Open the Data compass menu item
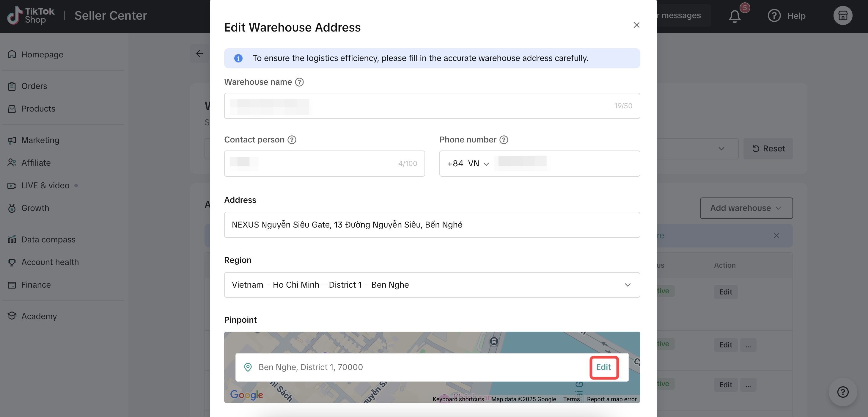The height and width of the screenshot is (417, 868). (48, 239)
